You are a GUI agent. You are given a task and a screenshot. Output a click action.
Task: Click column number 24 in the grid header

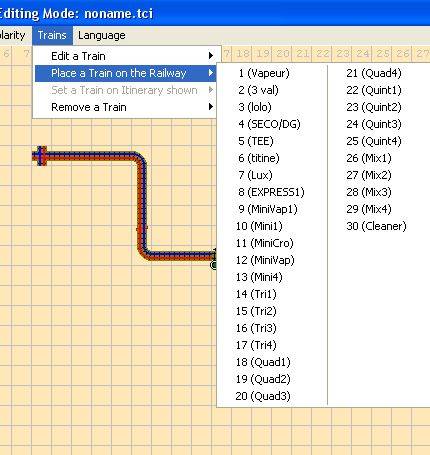coord(363,53)
